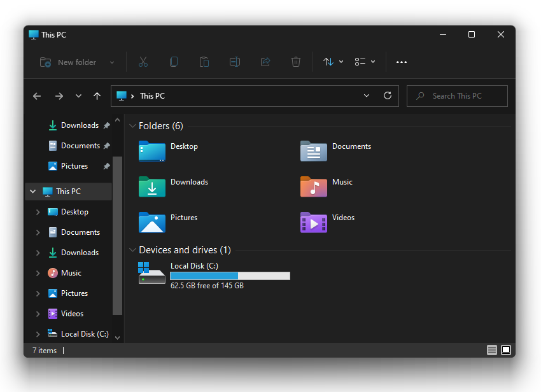
Task: Select Downloads under This PC in sidebar
Action: coord(73,253)
